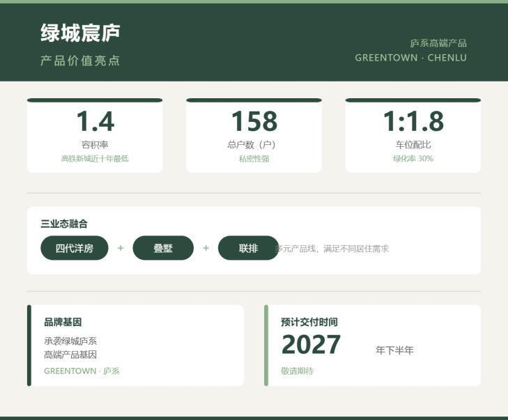This screenshot has height=420, width=508.
Task: Click the 年下半年 text
Action: click(x=394, y=350)
